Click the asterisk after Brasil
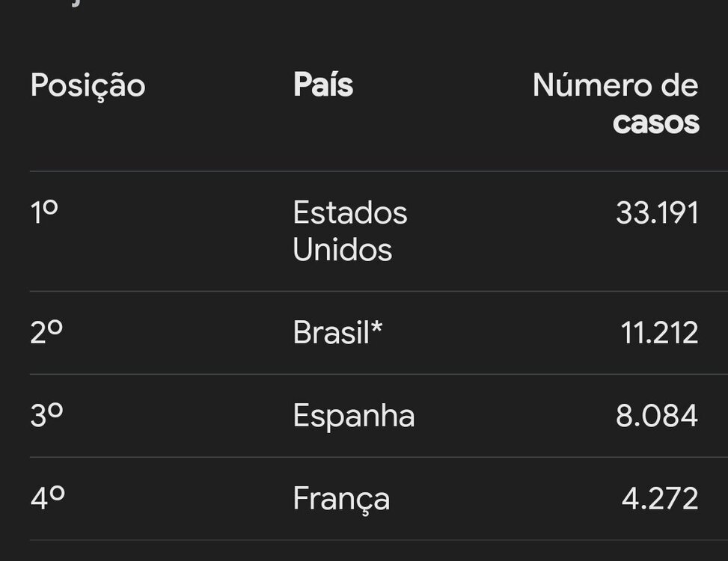 377,328
